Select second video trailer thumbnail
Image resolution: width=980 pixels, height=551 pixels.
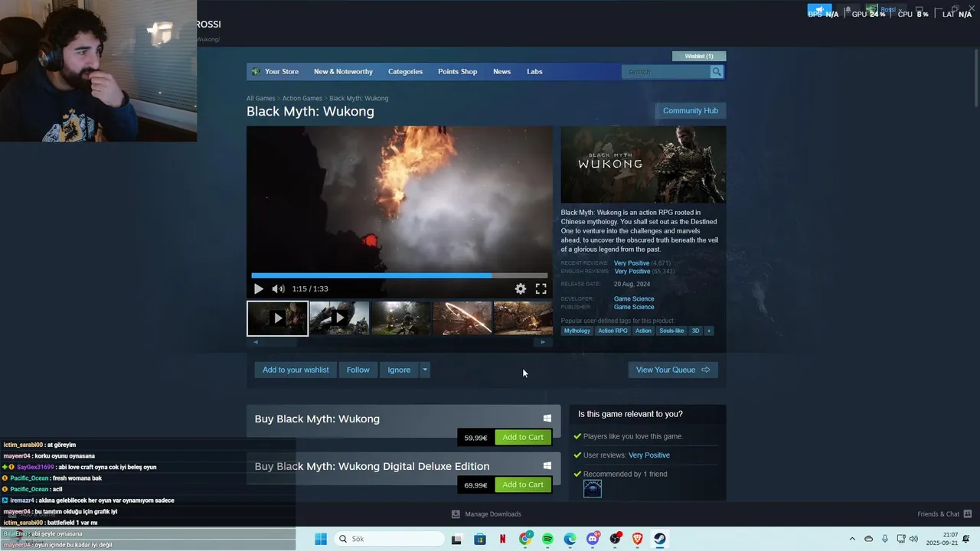tap(339, 318)
